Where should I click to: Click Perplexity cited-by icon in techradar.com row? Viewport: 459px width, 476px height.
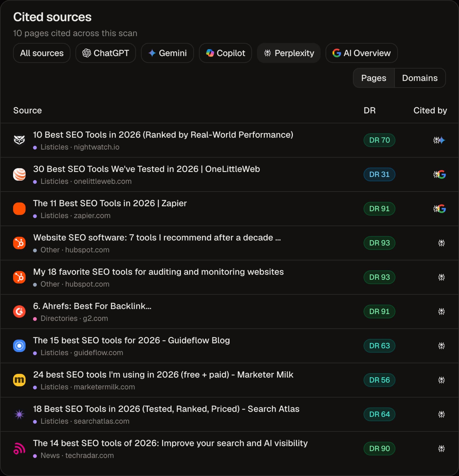pos(442,448)
